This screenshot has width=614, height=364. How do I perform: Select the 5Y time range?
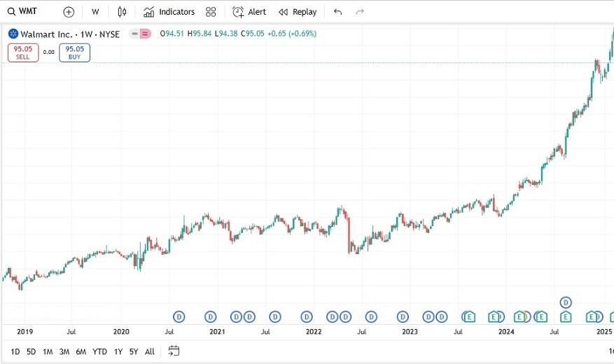click(x=134, y=351)
